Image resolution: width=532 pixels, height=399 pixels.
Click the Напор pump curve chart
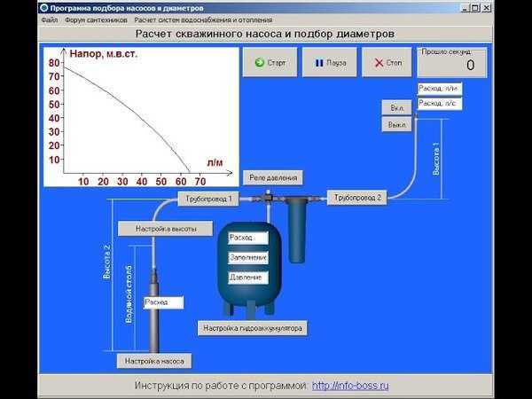tap(141, 117)
